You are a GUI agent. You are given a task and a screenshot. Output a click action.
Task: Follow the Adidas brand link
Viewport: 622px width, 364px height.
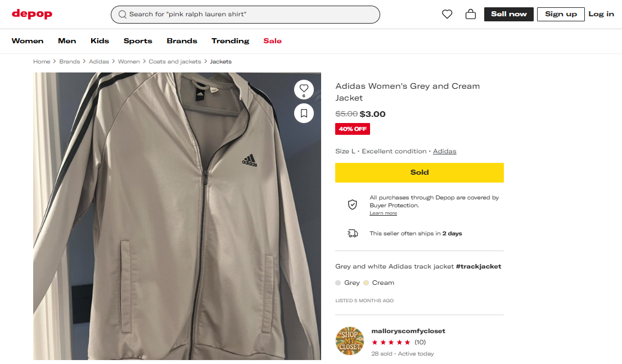click(x=444, y=151)
